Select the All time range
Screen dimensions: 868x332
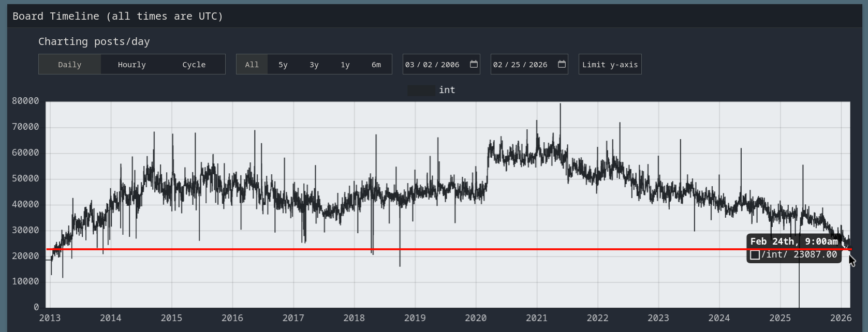point(252,65)
